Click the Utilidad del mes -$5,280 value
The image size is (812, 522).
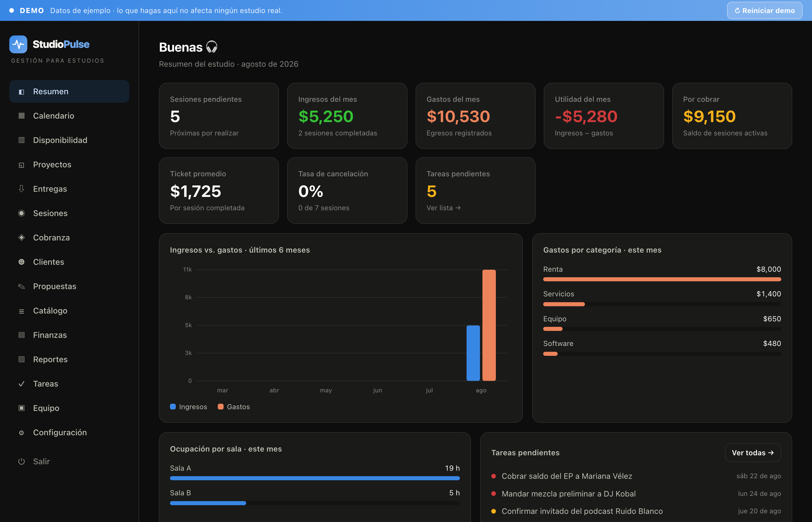coord(586,117)
